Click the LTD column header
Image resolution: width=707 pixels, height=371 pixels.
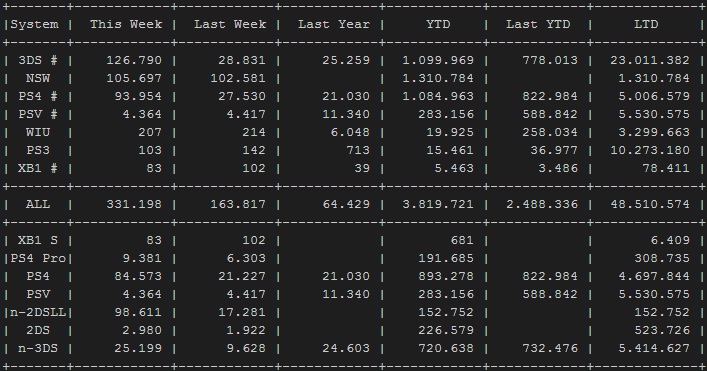point(646,24)
